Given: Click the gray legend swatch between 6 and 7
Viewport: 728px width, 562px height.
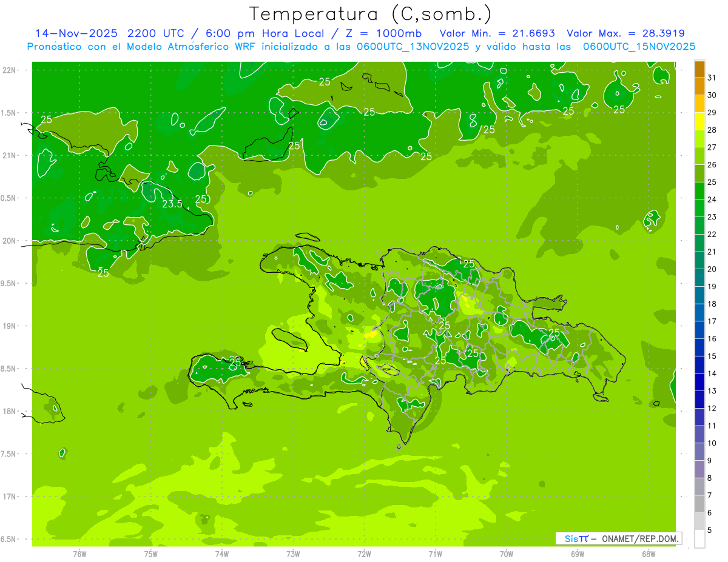Looking at the screenshot, I should tap(699, 504).
